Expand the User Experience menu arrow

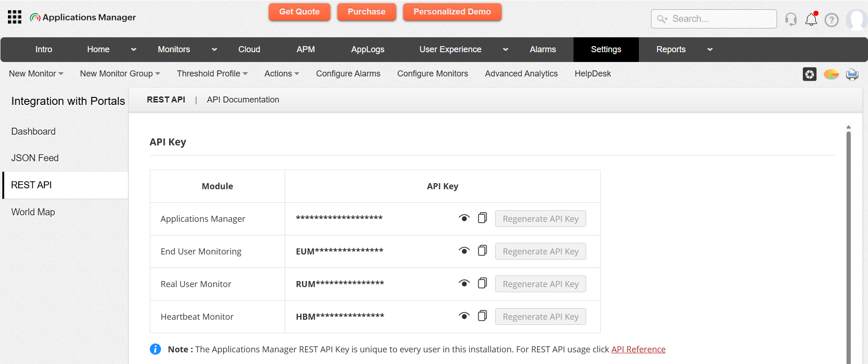point(506,49)
